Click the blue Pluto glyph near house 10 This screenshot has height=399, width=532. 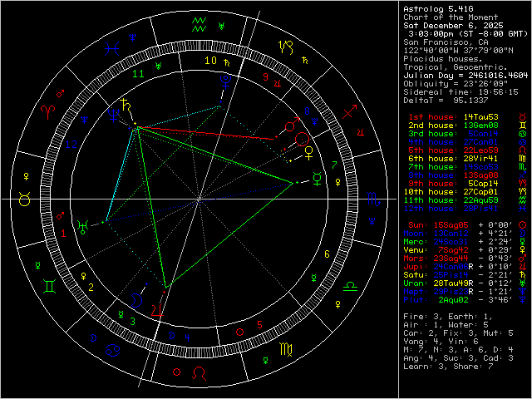225,81
